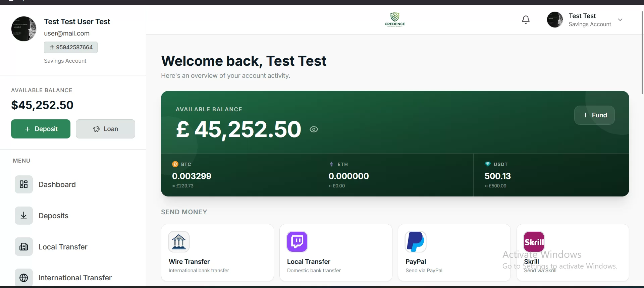The image size is (644, 288).
Task: Open International Transfer menu item
Action: (73, 278)
